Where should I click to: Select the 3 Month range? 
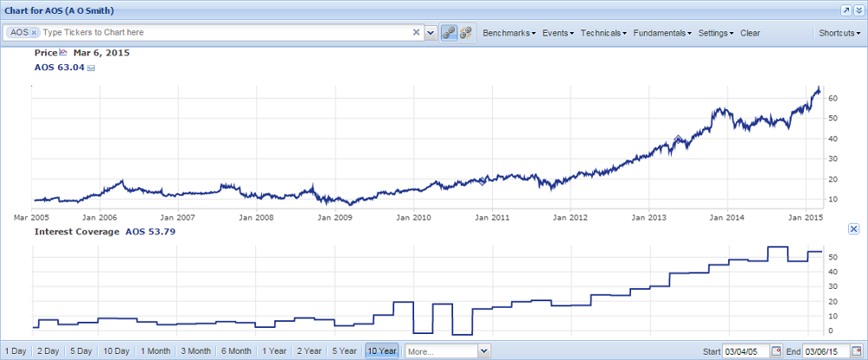click(196, 351)
